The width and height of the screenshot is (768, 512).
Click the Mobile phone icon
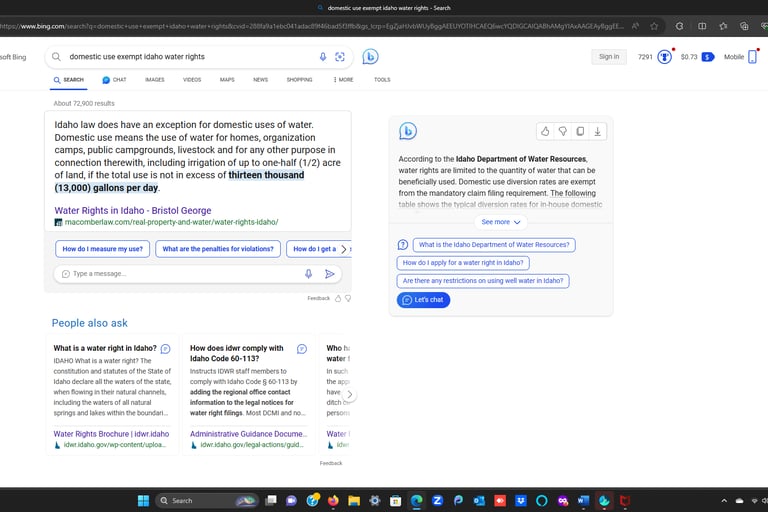pyautogui.click(x=752, y=57)
